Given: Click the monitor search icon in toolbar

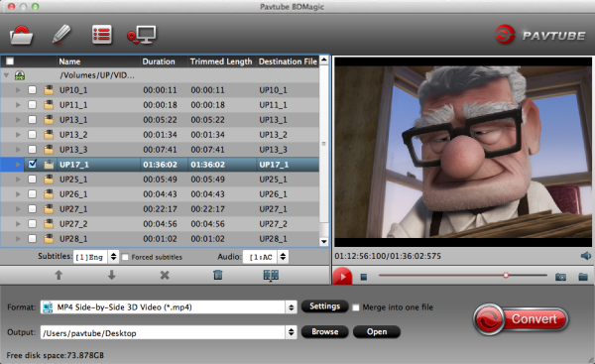Looking at the screenshot, I should [x=141, y=35].
